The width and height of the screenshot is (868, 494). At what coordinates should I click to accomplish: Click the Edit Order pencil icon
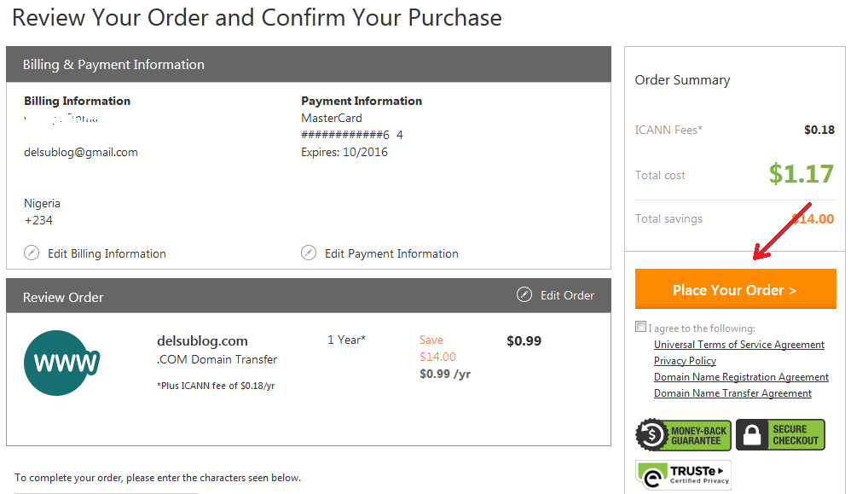point(524,294)
